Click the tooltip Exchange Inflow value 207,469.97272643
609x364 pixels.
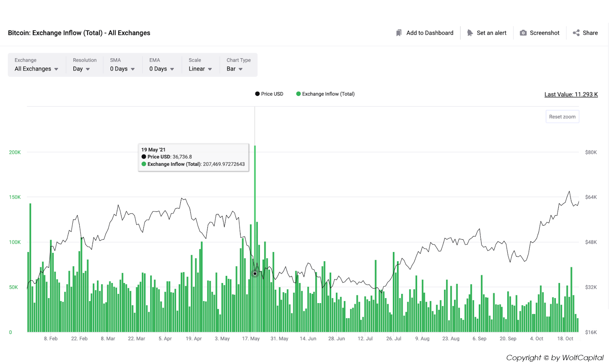coord(224,164)
